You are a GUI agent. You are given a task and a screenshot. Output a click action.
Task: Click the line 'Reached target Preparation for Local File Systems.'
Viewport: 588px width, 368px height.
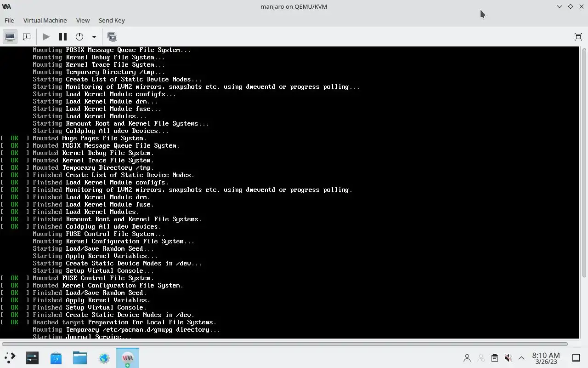click(x=124, y=322)
